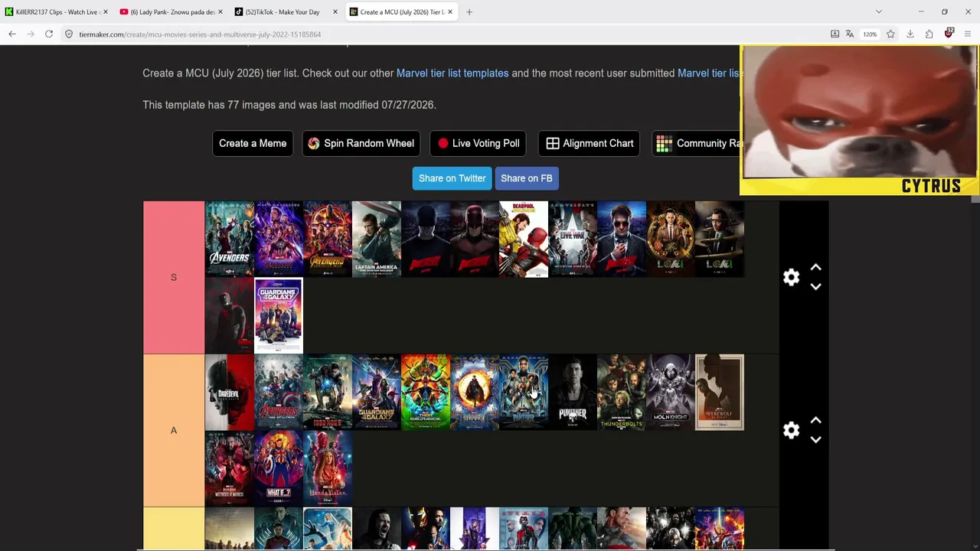
Task: Select the Moon Knight poster
Action: tap(671, 392)
